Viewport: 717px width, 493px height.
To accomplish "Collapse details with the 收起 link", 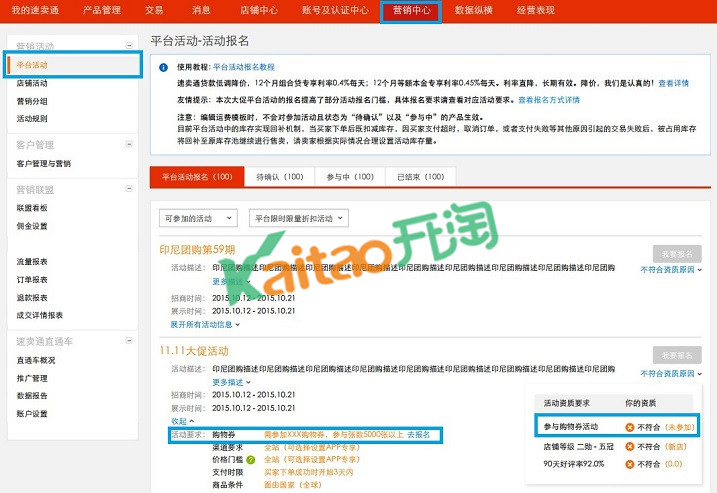I will pyautogui.click(x=182, y=421).
